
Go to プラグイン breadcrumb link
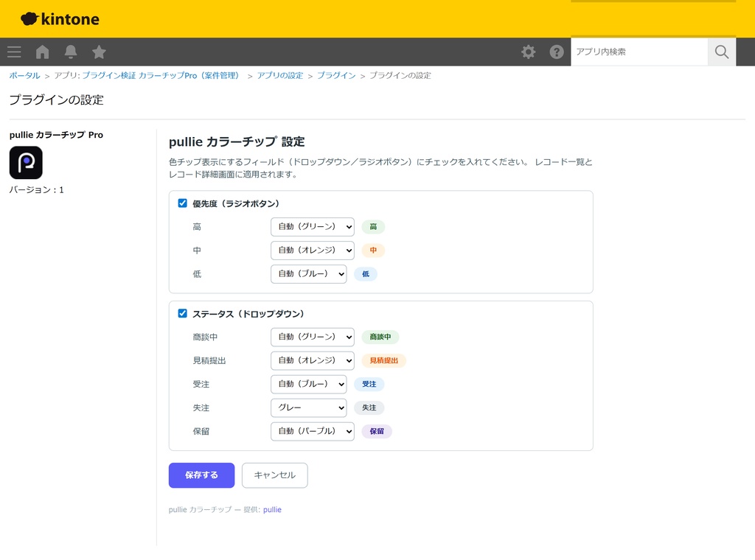click(x=336, y=76)
